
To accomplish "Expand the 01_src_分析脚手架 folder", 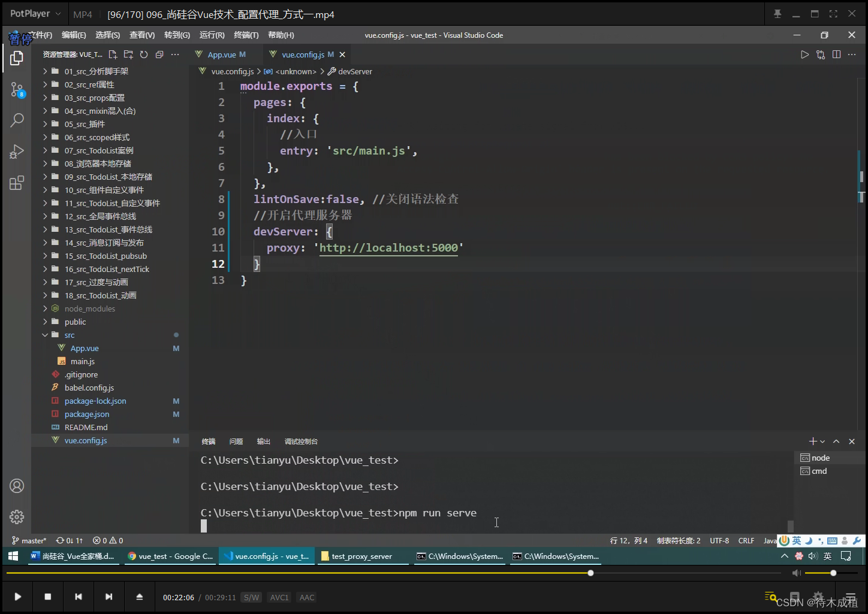I will click(x=110, y=71).
